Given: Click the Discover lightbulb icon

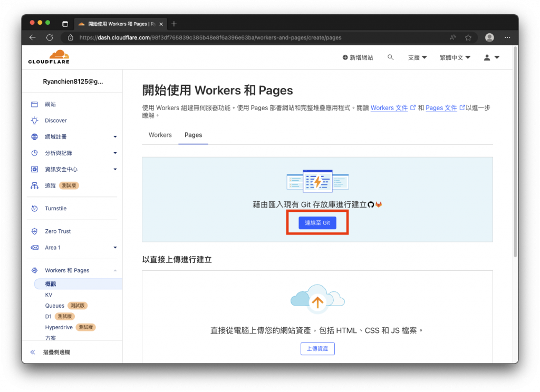Looking at the screenshot, I should click(34, 121).
